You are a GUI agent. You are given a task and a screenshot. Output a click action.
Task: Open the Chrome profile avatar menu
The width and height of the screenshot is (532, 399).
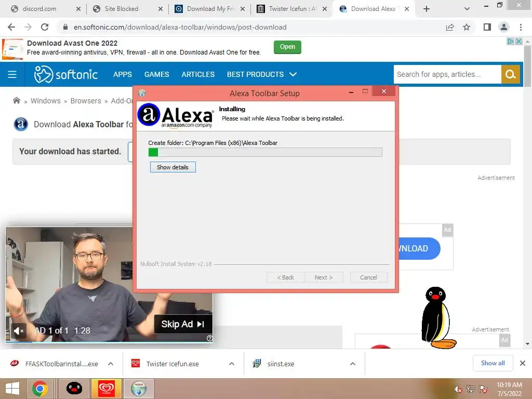(504, 27)
